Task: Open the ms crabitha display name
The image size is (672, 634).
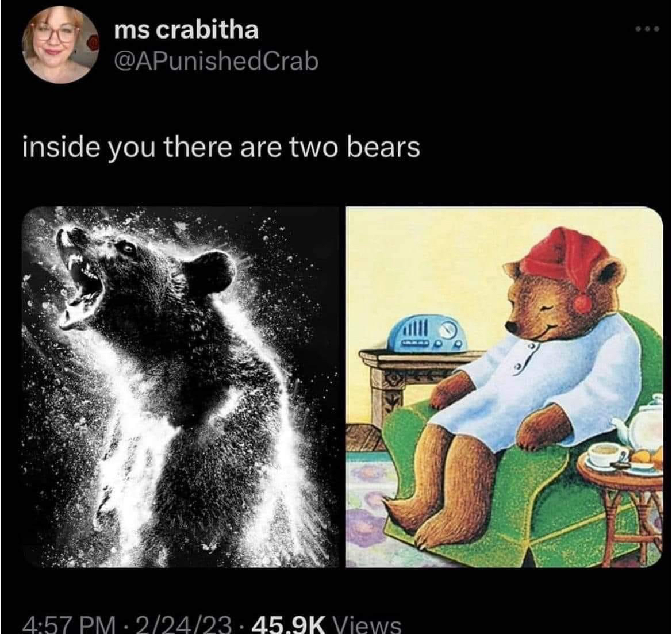Action: (186, 30)
